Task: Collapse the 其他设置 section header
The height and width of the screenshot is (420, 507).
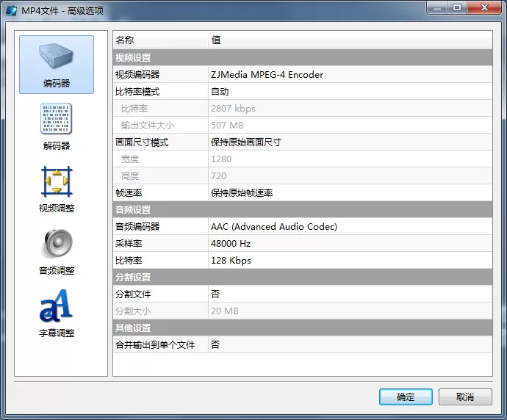Action: 303,327
